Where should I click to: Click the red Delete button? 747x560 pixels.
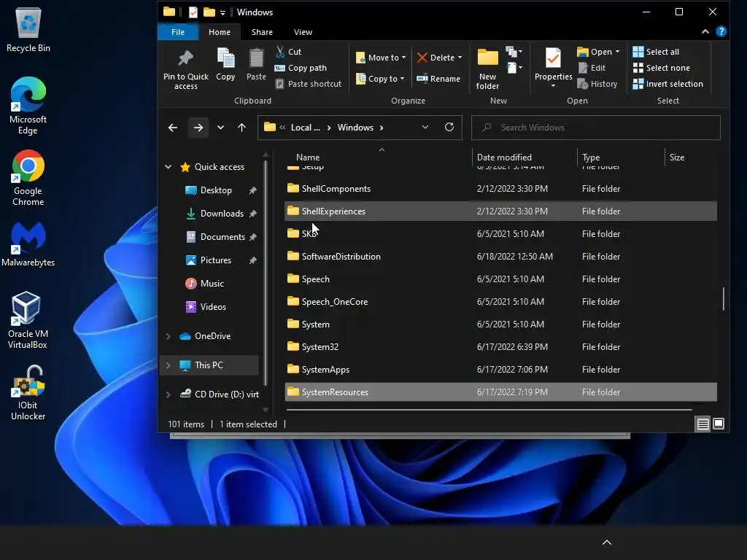tap(436, 57)
